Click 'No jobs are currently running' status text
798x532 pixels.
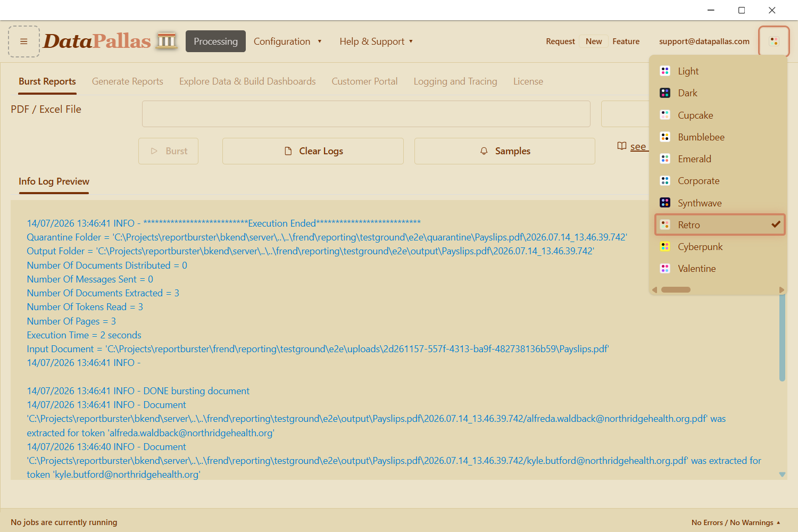(64, 522)
